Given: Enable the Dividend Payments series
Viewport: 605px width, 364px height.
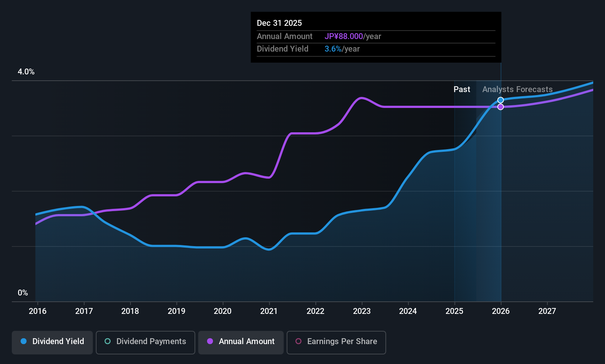Looking at the screenshot, I should tap(145, 342).
